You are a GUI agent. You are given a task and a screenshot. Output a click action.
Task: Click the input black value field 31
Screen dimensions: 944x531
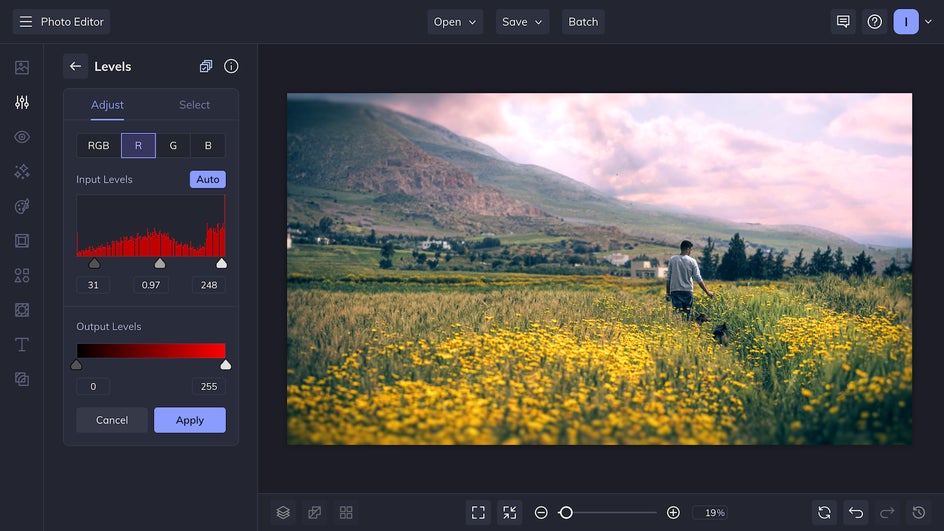point(93,285)
